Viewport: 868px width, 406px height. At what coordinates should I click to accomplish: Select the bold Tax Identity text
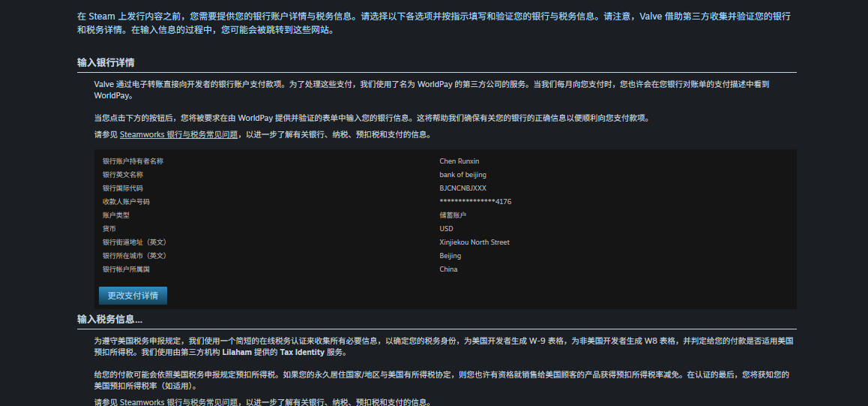coord(301,352)
